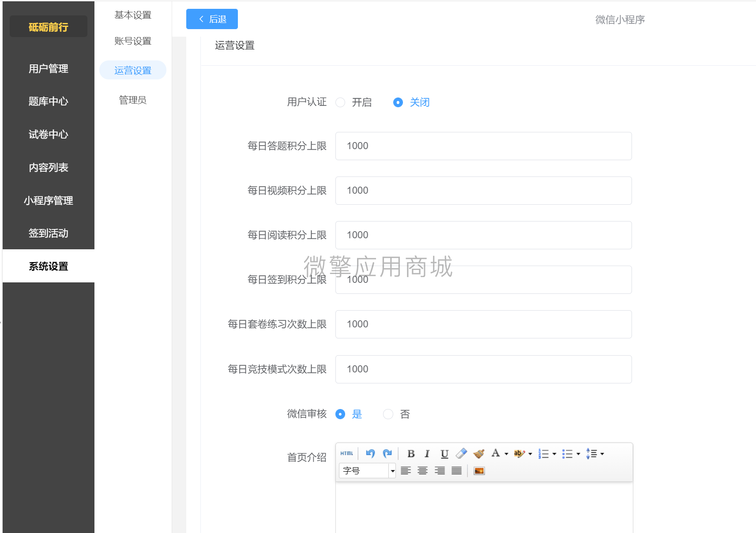Toggle bold formatting

pyautogui.click(x=411, y=454)
